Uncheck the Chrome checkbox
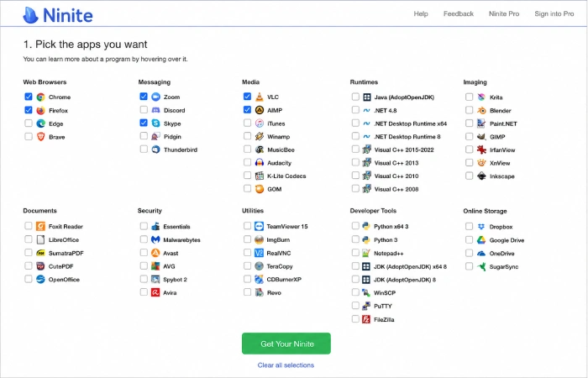The height and width of the screenshot is (378, 588). tap(29, 97)
